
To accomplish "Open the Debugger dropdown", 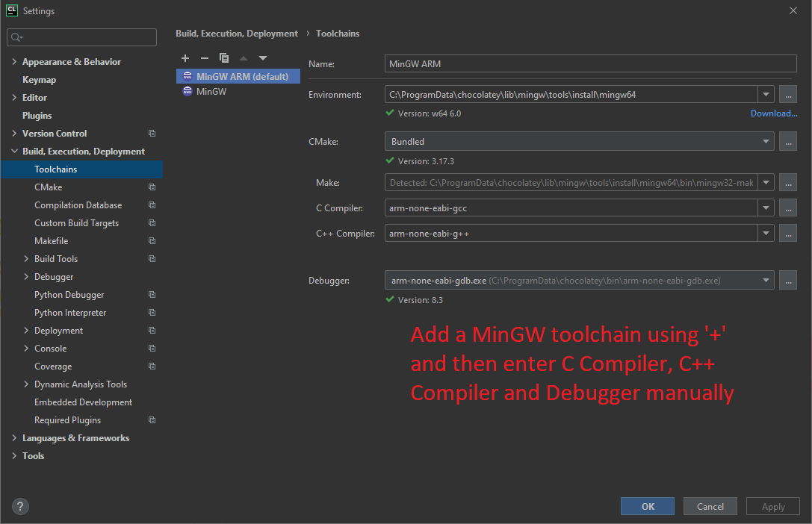I will point(579,281).
